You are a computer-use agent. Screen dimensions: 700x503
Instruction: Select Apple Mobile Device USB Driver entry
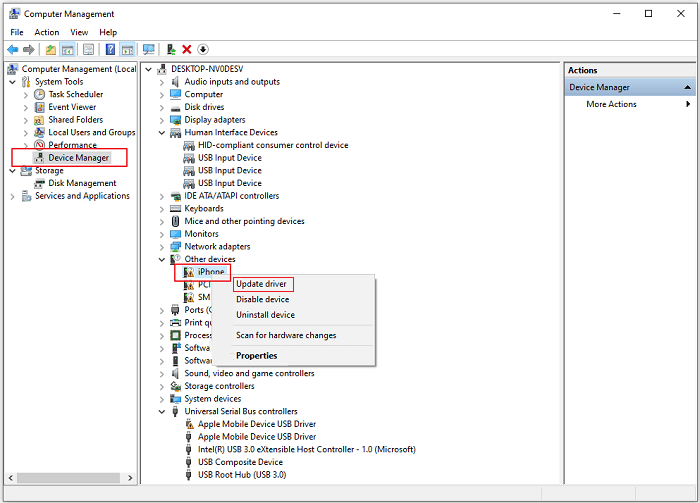[256, 424]
